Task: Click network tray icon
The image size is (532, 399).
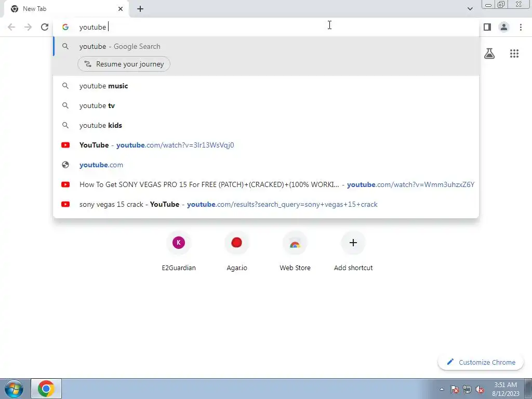Action: click(x=467, y=389)
